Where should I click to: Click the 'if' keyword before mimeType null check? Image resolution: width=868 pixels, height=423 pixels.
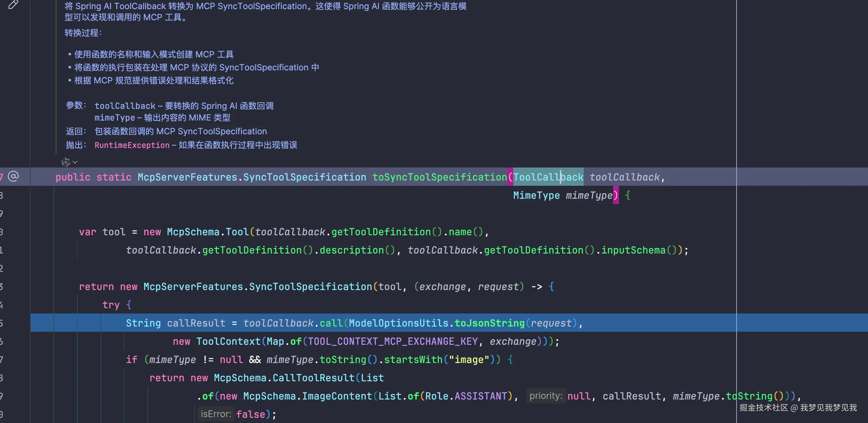tap(131, 360)
